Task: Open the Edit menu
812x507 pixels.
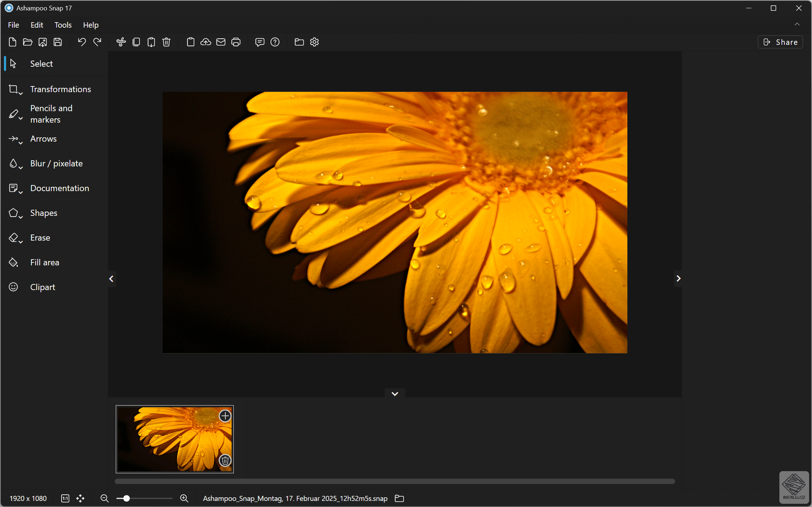Action: click(37, 25)
